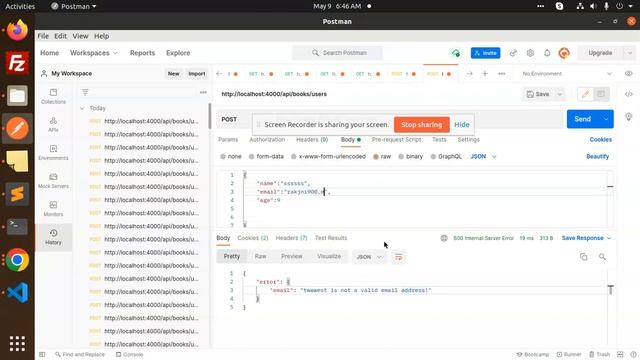Open the Send button dropdown arrow

[606, 119]
